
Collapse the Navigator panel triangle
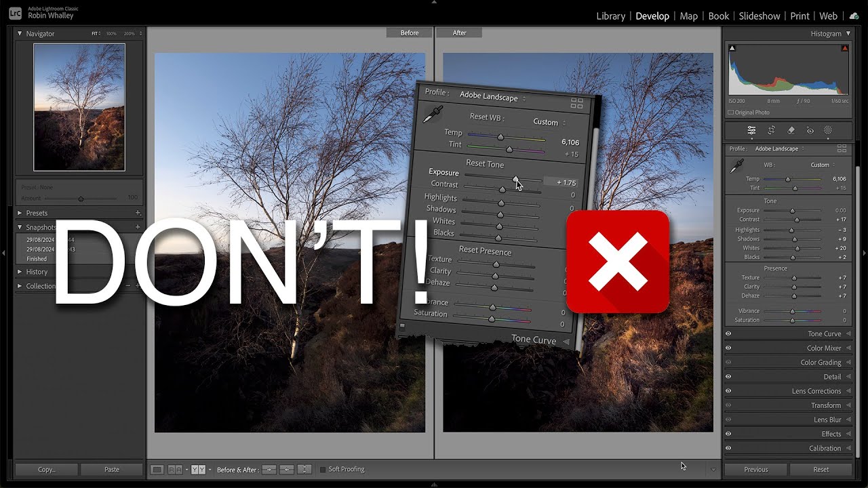point(20,33)
